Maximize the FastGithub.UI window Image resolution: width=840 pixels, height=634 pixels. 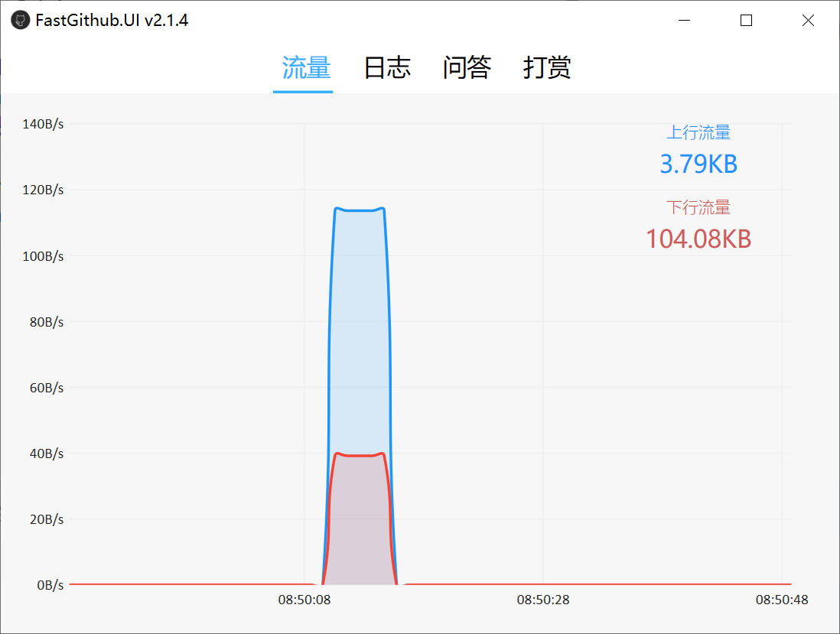tap(746, 21)
